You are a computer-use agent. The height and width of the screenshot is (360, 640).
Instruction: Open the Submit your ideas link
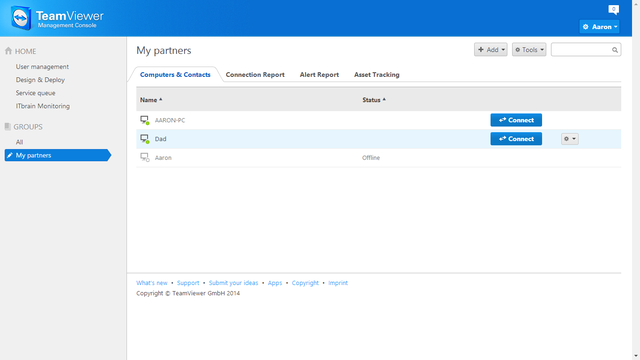[x=233, y=283]
